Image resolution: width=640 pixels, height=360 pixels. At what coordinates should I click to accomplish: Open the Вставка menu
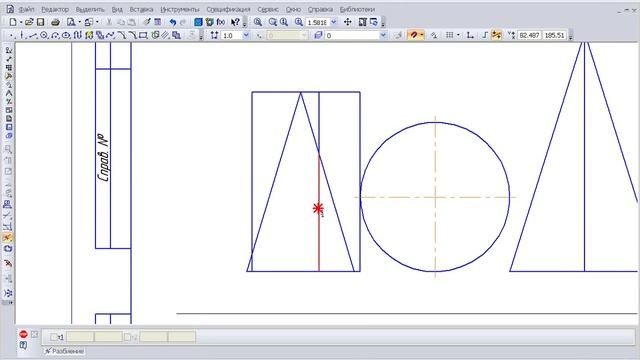(141, 9)
